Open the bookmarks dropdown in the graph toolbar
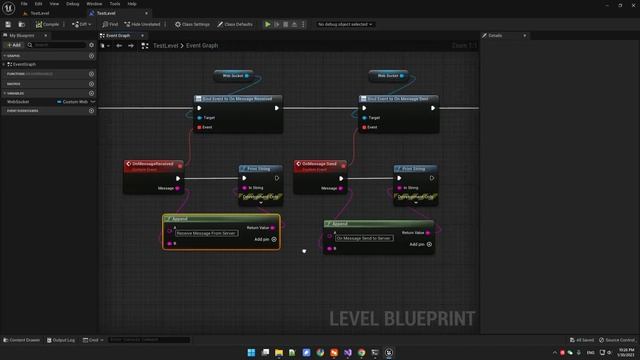This screenshot has height=360, width=640. coord(105,46)
